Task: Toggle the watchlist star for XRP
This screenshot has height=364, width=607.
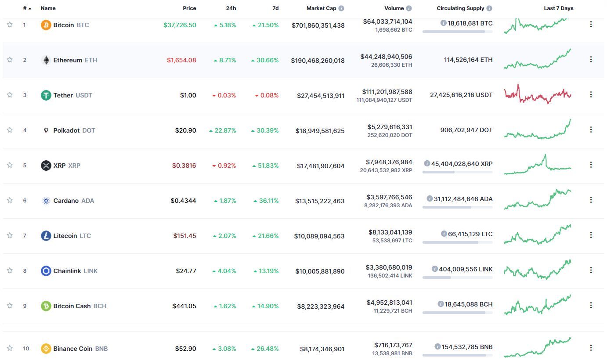Action: point(10,165)
